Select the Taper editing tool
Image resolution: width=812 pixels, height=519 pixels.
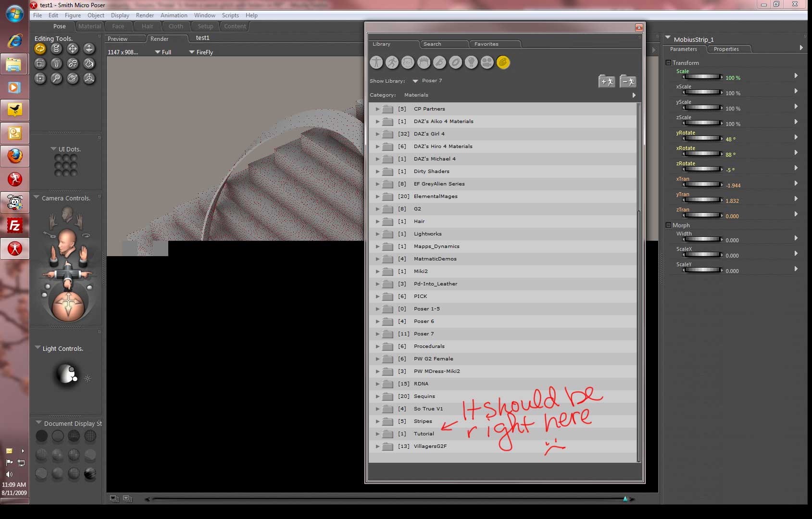coord(56,63)
